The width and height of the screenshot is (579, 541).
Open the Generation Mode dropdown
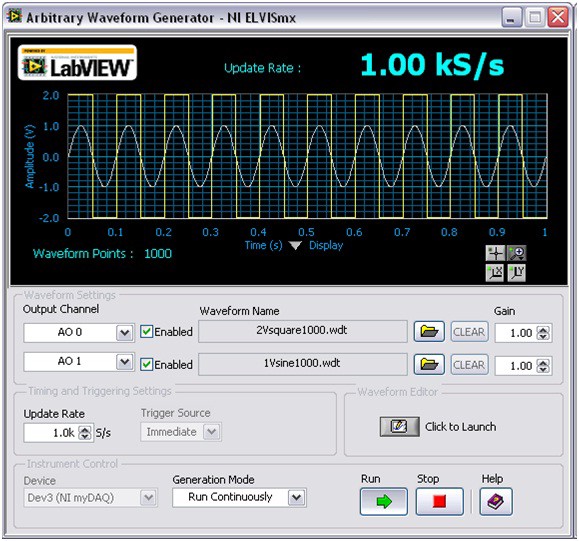tap(297, 498)
